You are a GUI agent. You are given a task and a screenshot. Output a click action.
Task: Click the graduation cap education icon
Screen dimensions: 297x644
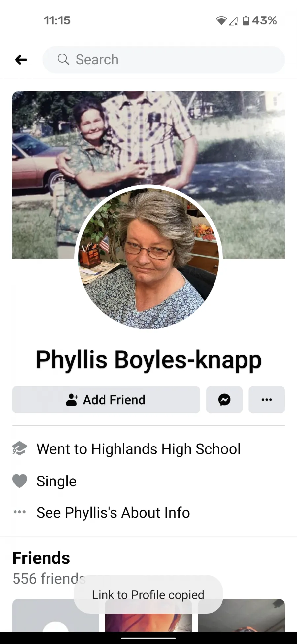[20, 448]
